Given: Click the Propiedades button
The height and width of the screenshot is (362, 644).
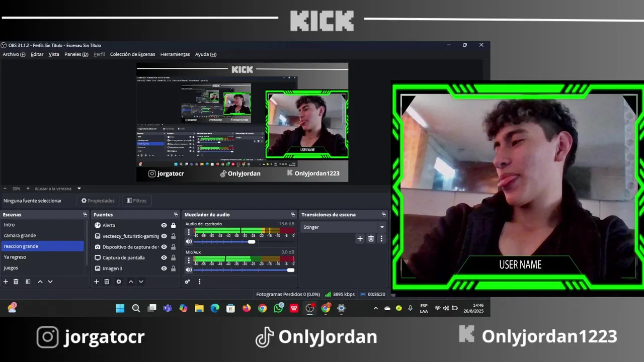Looking at the screenshot, I should pyautogui.click(x=98, y=201).
